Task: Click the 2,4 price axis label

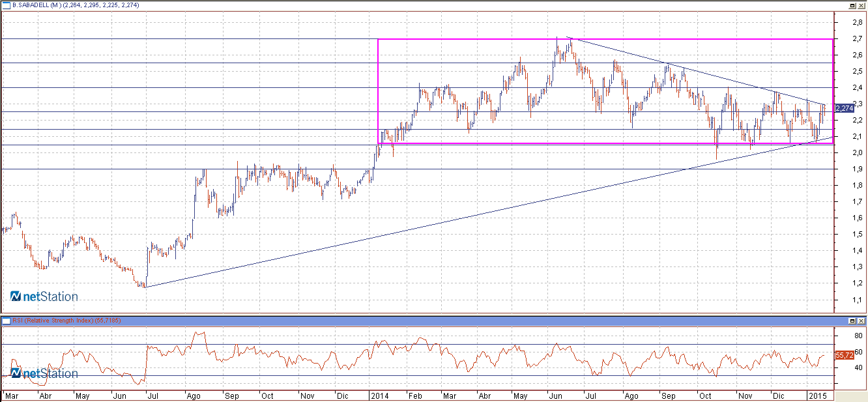Action: (x=858, y=87)
